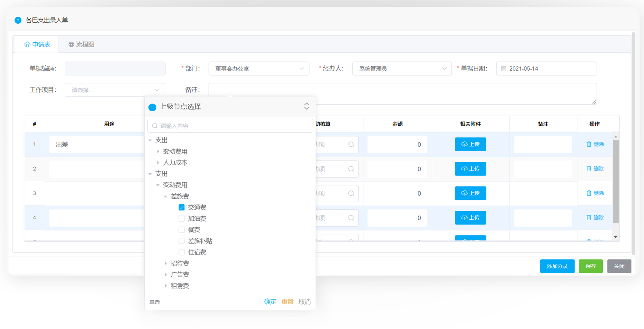Click the delete trash icon in row 1
This screenshot has height=329, width=644.
pyautogui.click(x=589, y=144)
